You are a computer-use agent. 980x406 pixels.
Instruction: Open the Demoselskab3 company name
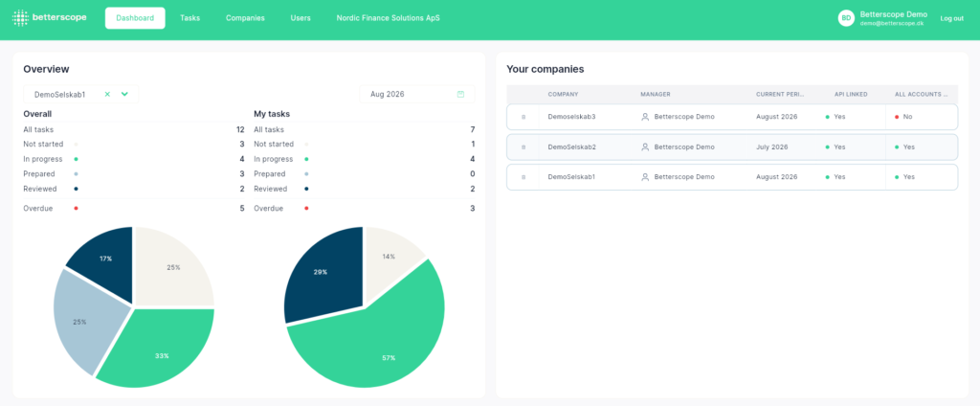coord(572,117)
